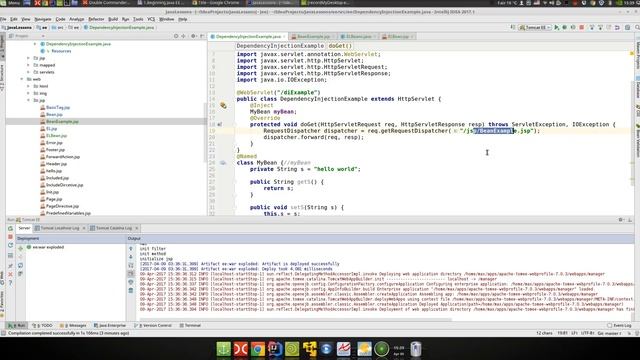This screenshot has width=640, height=360.
Task: Close Run panel with red X icon
Action: [x=10, y=274]
